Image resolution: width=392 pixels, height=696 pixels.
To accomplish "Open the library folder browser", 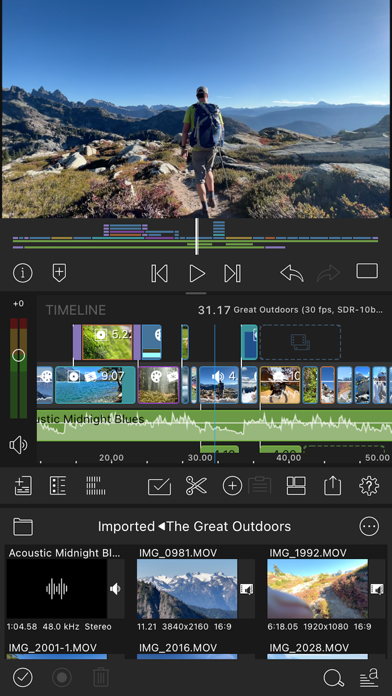I will click(x=23, y=526).
